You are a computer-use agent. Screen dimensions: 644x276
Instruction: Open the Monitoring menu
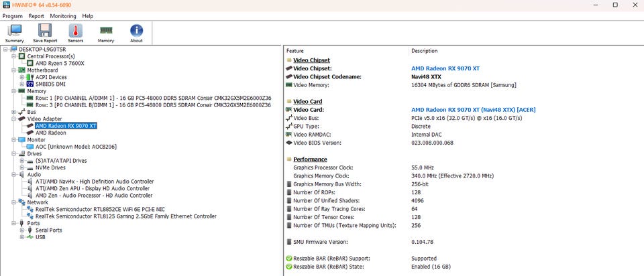[63, 16]
